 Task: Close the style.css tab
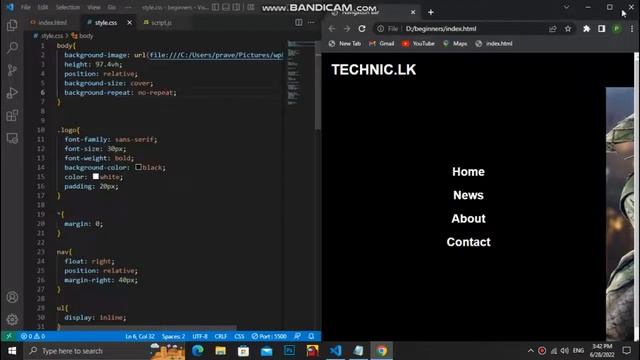click(x=129, y=22)
